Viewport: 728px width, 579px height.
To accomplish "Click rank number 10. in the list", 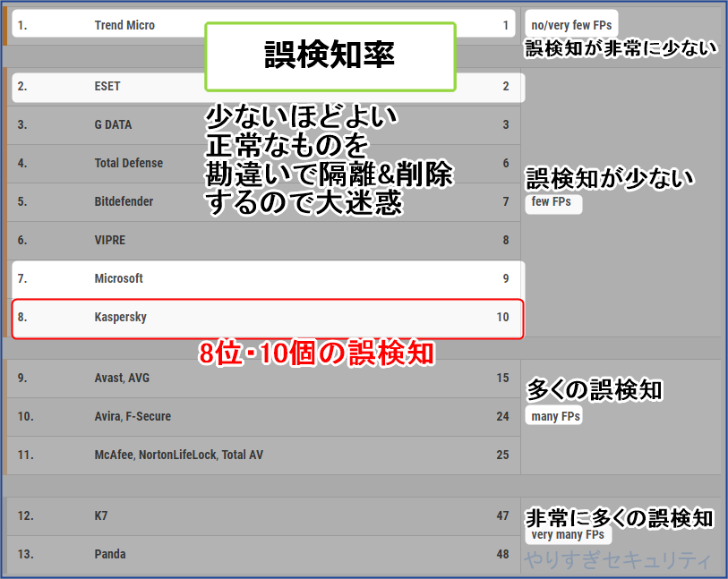I will point(26,417).
